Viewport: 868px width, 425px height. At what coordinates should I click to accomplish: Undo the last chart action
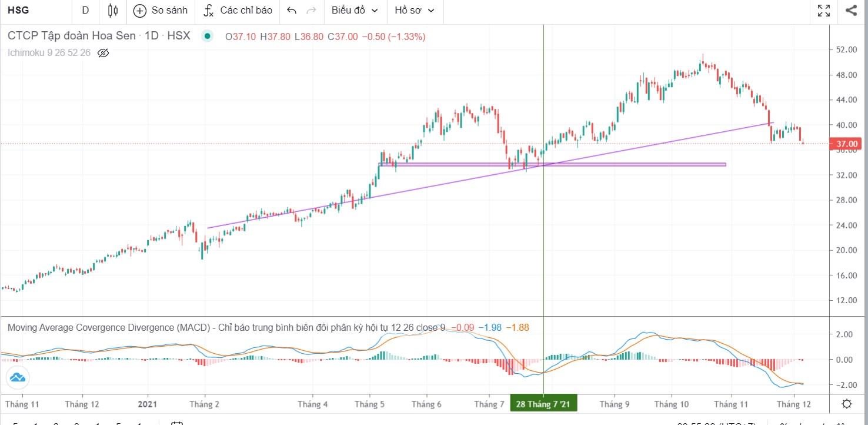tap(292, 11)
